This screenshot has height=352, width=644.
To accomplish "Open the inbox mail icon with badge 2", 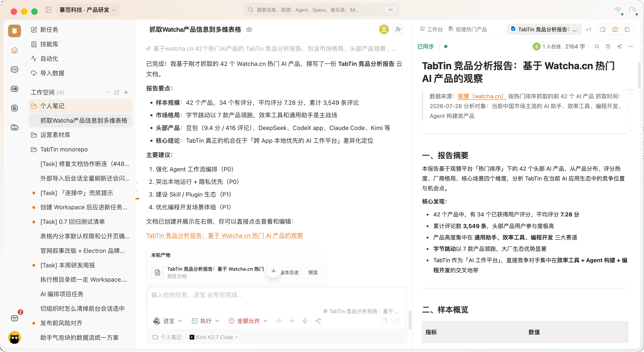I will click(x=15, y=318).
